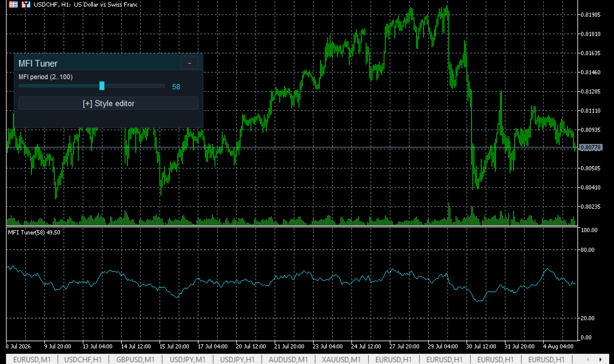The height and width of the screenshot is (364, 614).
Task: Click the chart title 'USDCHF, H1: US Dollar vs Swiss Franc'
Action: (85, 5)
